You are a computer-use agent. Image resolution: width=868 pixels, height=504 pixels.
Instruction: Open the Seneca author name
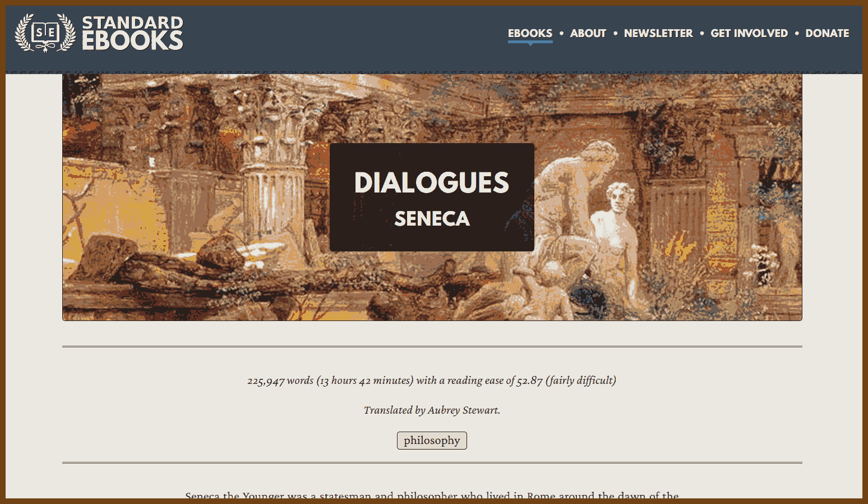(432, 219)
